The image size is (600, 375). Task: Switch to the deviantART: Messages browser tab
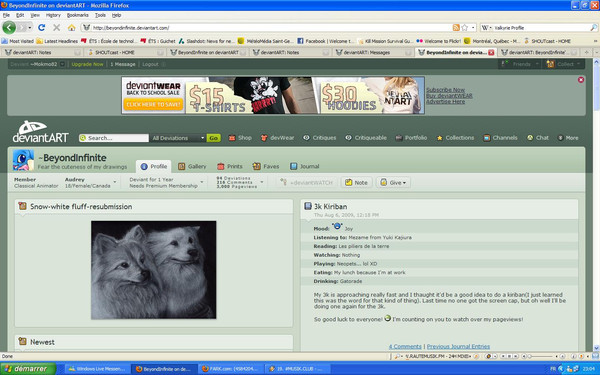(x=373, y=52)
